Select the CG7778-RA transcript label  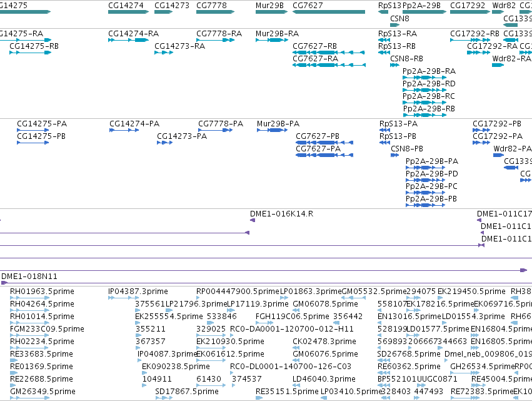(x=219, y=34)
